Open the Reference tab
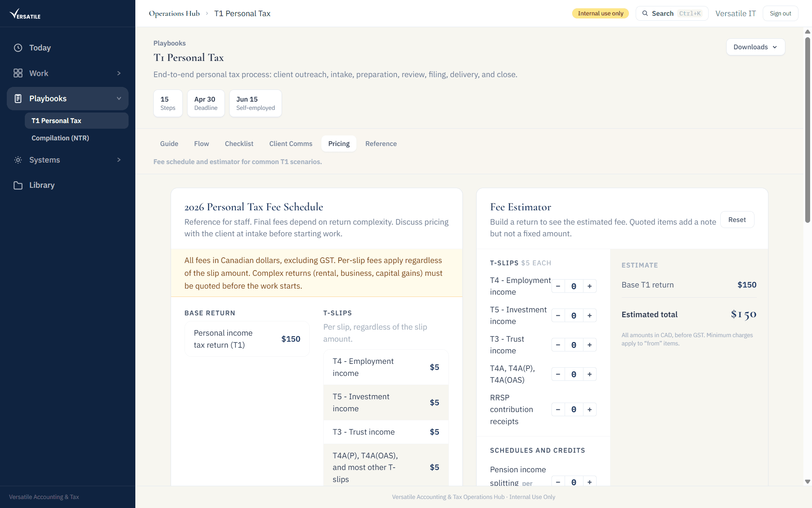The width and height of the screenshot is (812, 508). (x=381, y=144)
